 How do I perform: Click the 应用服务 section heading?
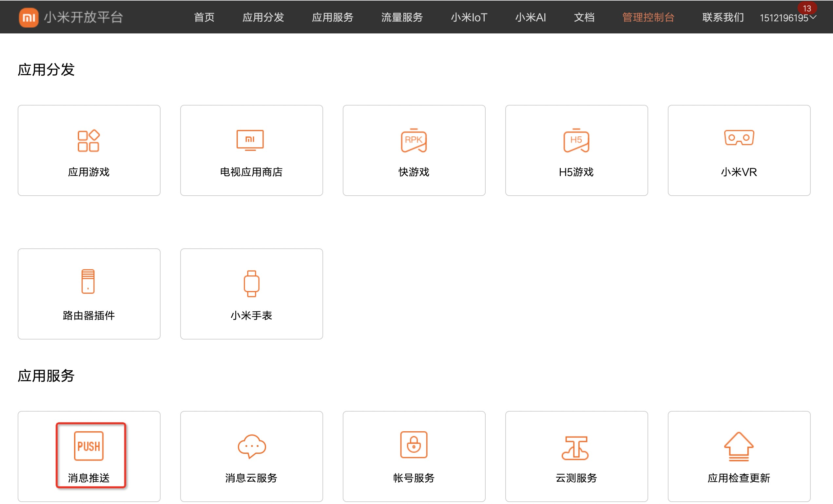click(46, 376)
